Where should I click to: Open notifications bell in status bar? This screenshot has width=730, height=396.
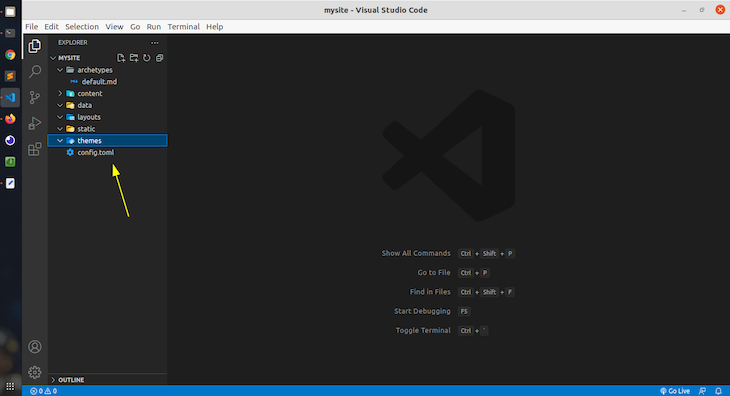point(718,391)
